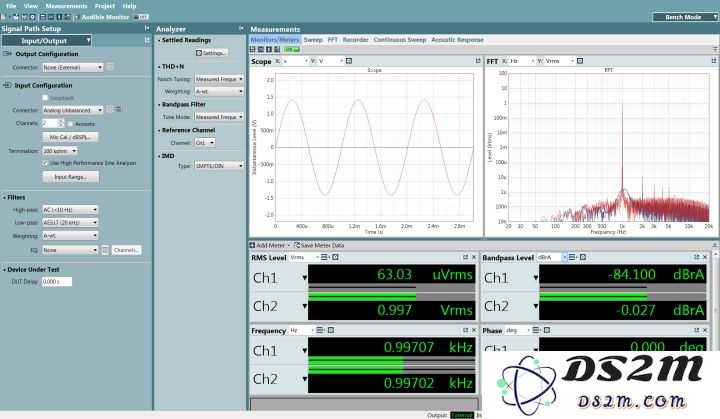The width and height of the screenshot is (720, 419).
Task: Switch to the FFT measurement tab
Action: tap(333, 40)
